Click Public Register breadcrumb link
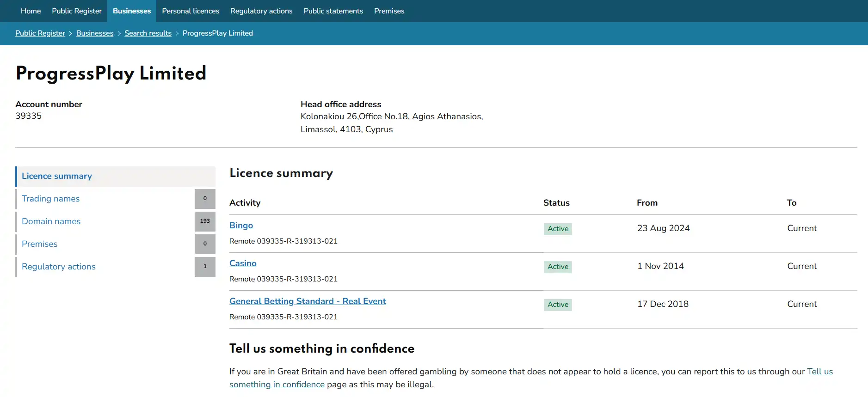 [40, 33]
